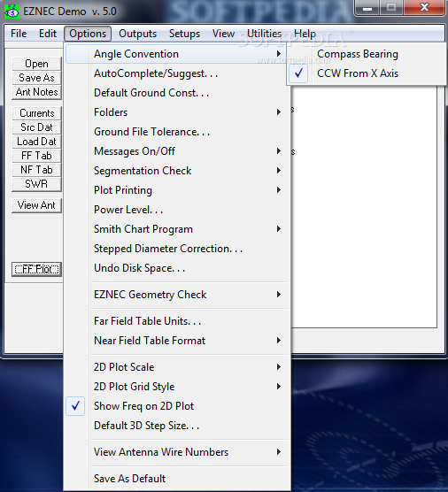Expand the Folders submenu
Image resolution: width=448 pixels, height=492 pixels.
[177, 112]
